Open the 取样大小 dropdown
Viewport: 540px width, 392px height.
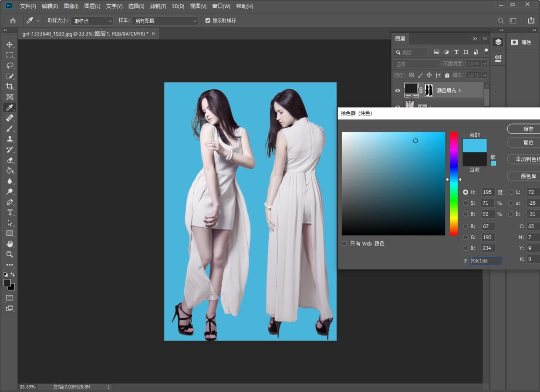tap(92, 21)
